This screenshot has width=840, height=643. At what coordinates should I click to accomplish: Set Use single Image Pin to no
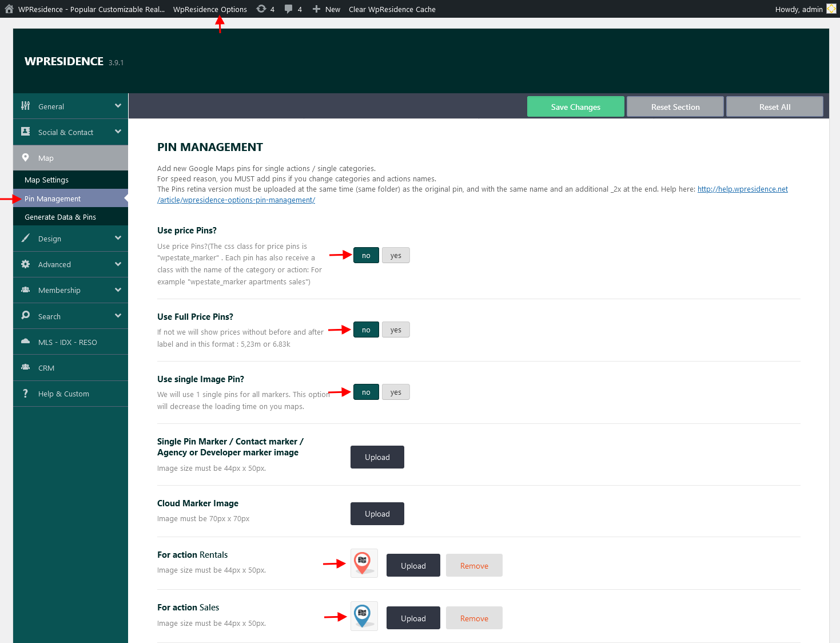click(366, 392)
